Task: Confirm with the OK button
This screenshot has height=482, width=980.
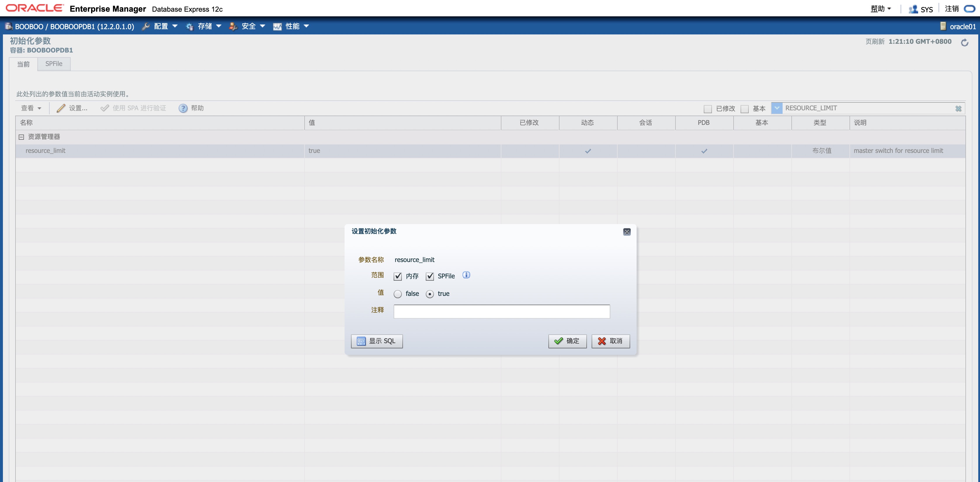Action: (x=567, y=341)
